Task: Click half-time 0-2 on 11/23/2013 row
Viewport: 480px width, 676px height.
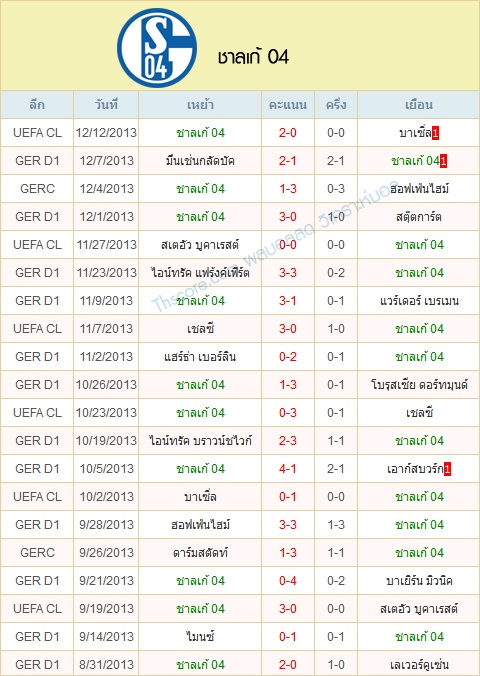Action: [x=336, y=273]
